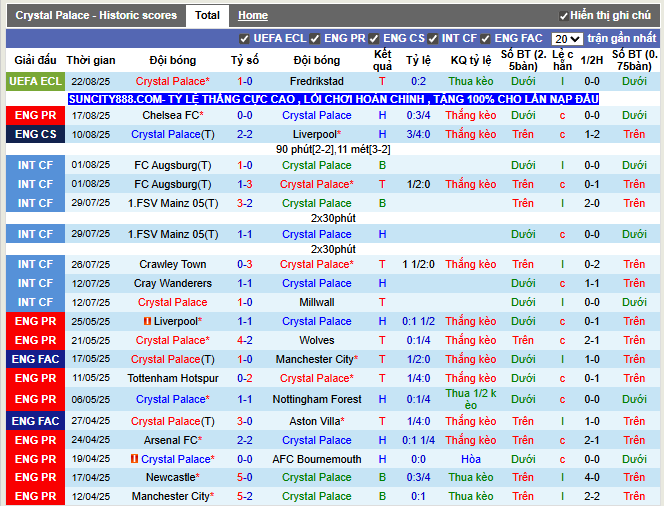Click the Manchester City team on 17/05/25
664x506 pixels.
pyautogui.click(x=317, y=359)
